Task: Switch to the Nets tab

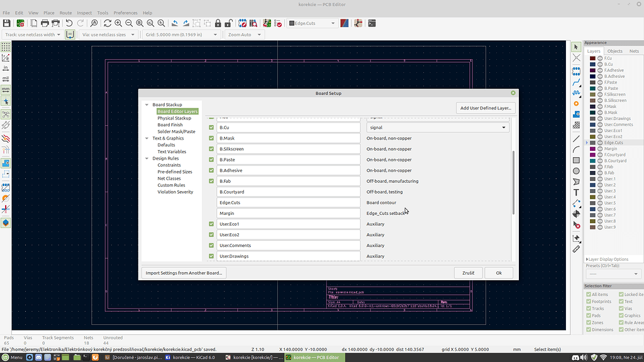Action: [x=634, y=51]
